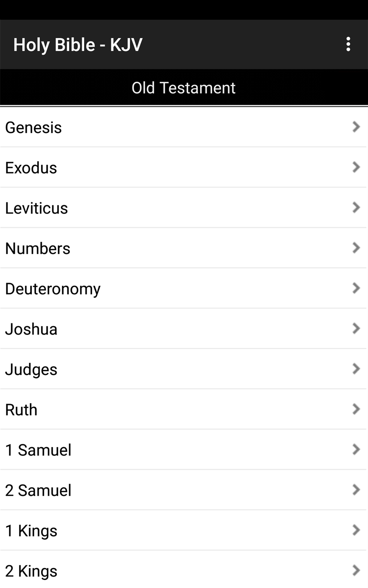This screenshot has width=368, height=588.
Task: Click the Old Testament section header
Action: (x=183, y=88)
